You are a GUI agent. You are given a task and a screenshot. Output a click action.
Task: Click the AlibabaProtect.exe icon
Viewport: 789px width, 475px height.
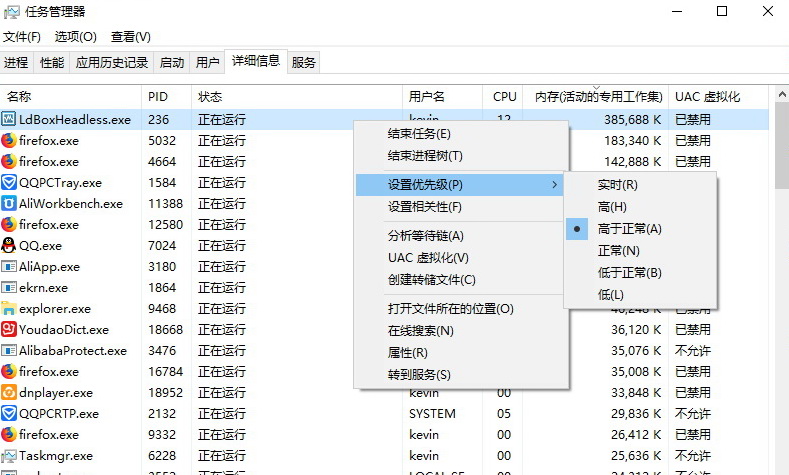[x=9, y=350]
